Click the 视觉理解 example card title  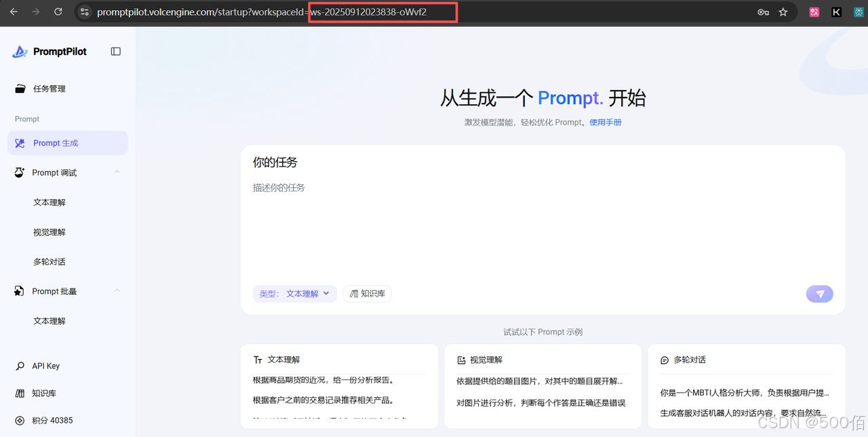click(486, 360)
